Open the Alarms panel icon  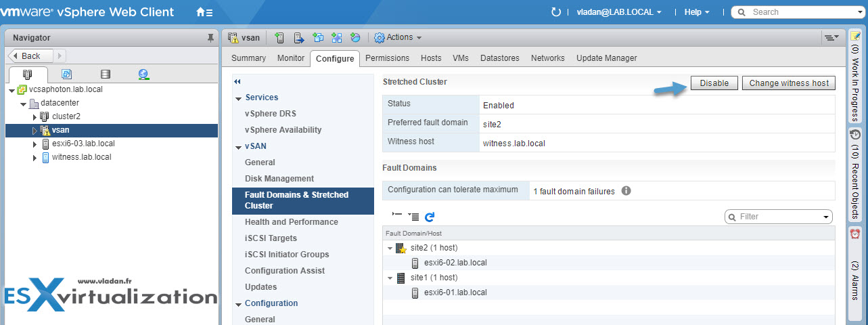(x=855, y=234)
